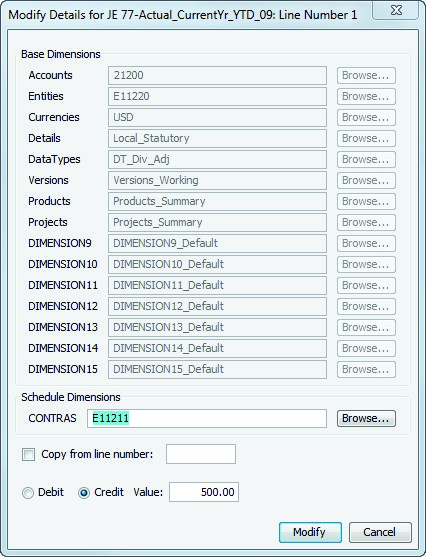Click the Products_Summary field
Image resolution: width=426 pixels, height=557 pixels.
(217, 201)
